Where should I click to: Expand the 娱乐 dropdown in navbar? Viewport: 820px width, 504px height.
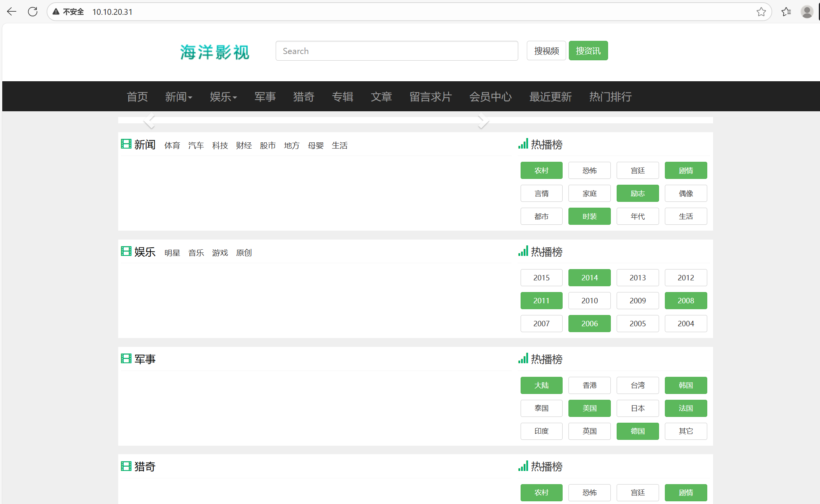click(x=223, y=96)
